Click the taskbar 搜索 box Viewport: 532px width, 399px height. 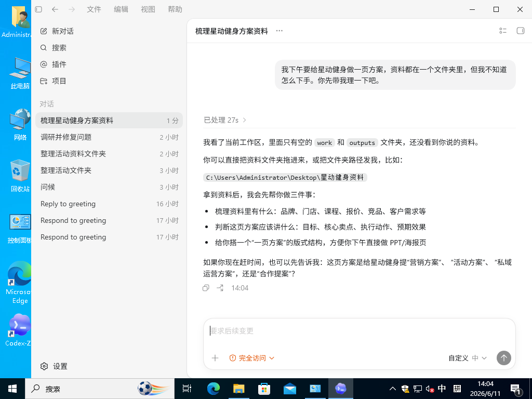click(100, 389)
